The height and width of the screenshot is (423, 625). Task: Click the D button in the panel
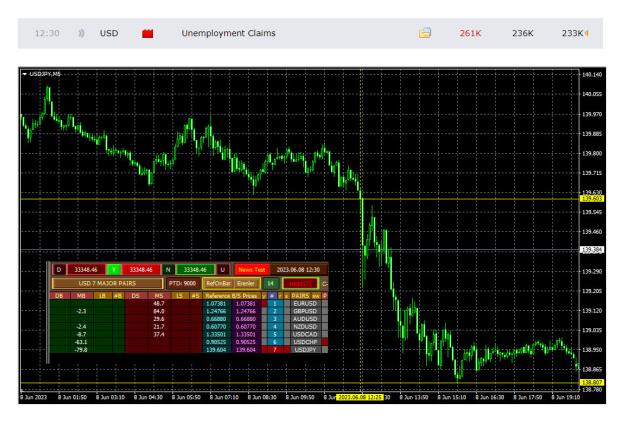59,270
